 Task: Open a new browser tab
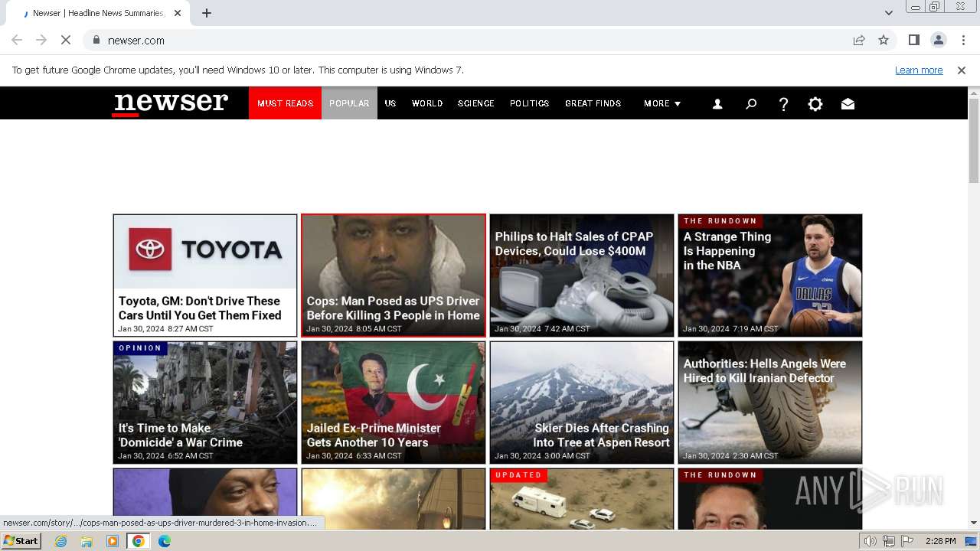point(207,13)
